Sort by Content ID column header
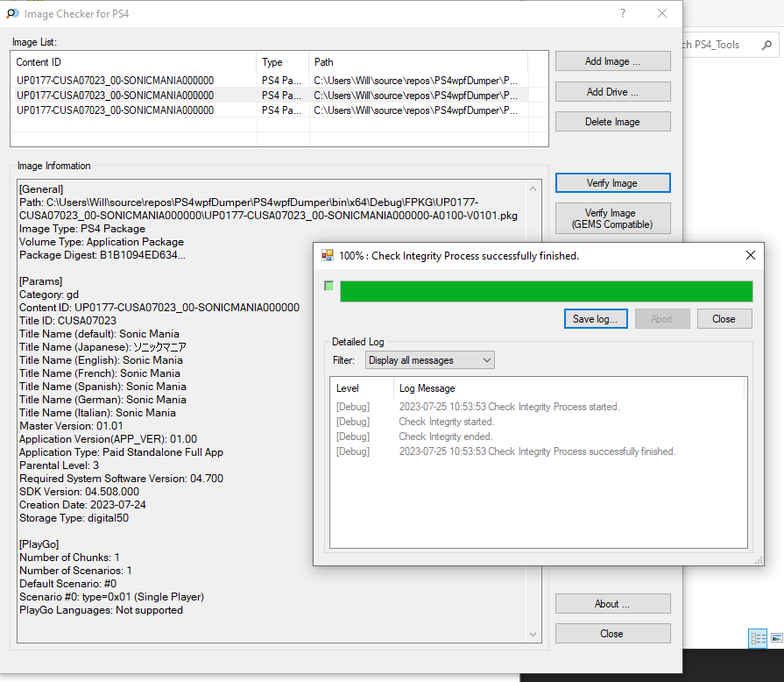Viewport: 784px width, 682px height. click(x=134, y=62)
